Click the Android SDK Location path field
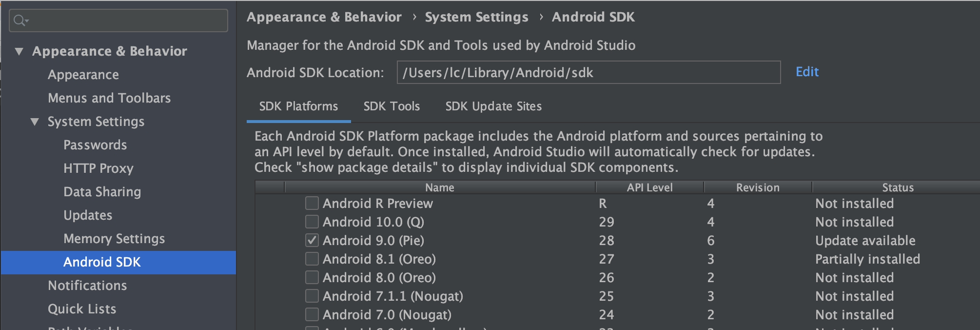This screenshot has height=330, width=980. [x=588, y=72]
